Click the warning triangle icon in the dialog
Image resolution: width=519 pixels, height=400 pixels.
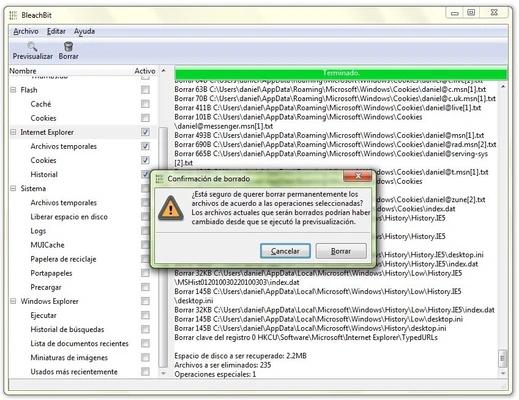171,208
